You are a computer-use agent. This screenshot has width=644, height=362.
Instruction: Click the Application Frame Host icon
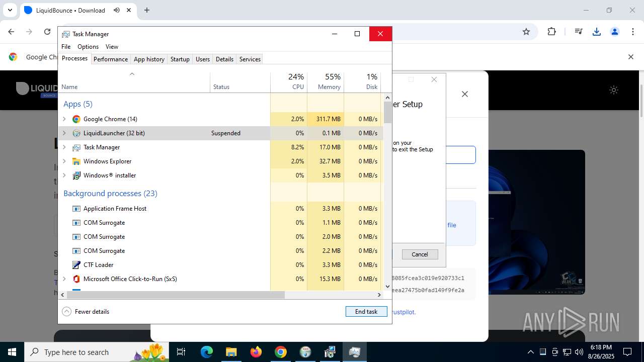tap(76, 209)
